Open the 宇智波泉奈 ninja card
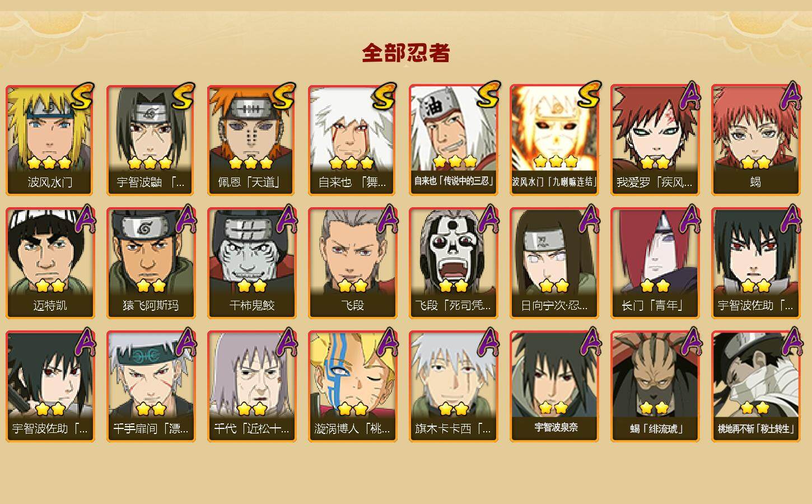812x504 pixels. (554, 386)
